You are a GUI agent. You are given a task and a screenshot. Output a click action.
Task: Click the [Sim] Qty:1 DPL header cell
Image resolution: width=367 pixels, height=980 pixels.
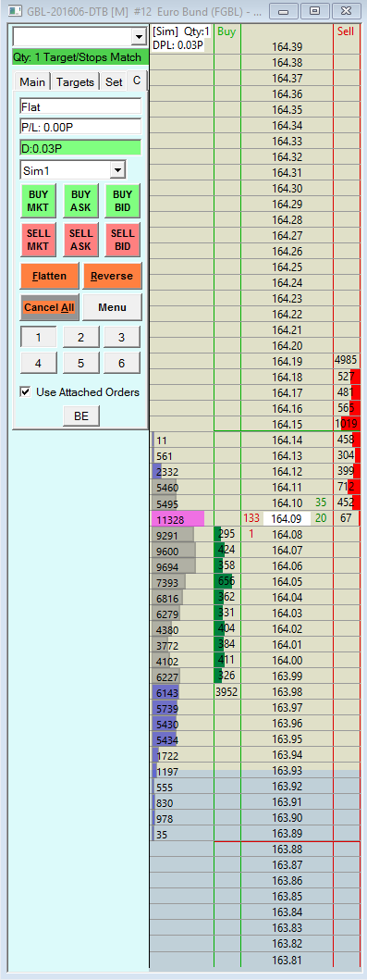tap(182, 38)
